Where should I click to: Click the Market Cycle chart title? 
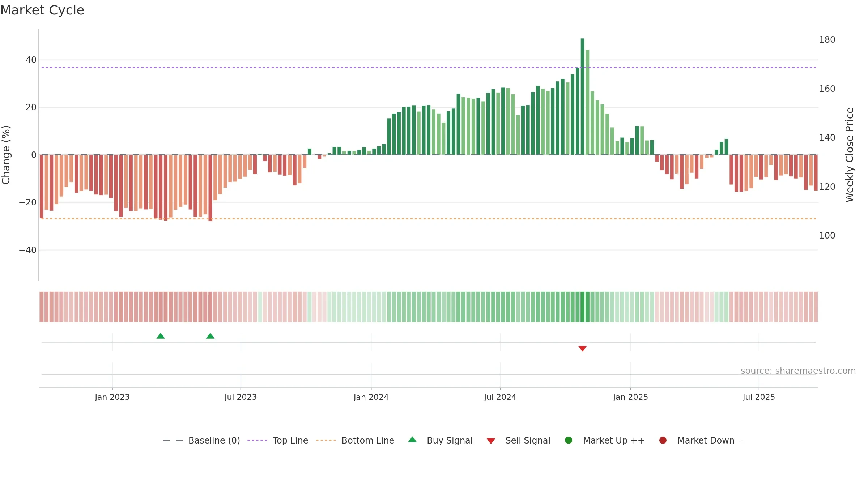coord(42,10)
